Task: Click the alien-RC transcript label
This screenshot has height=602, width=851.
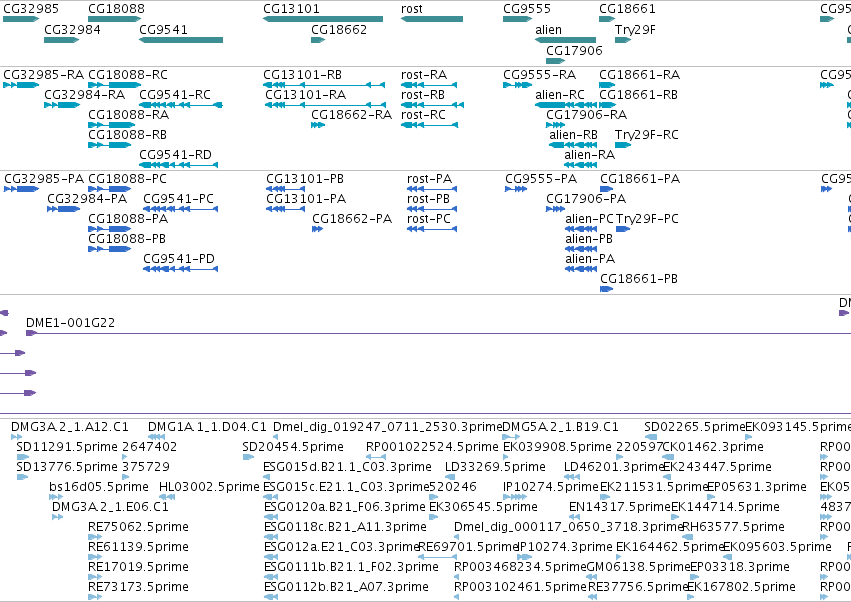Action: [560, 94]
